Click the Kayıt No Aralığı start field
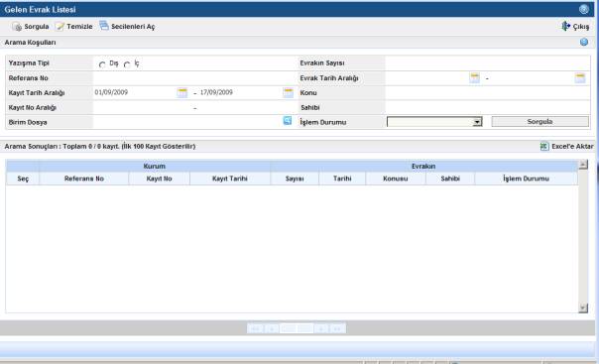Image resolution: width=599 pixels, height=364 pixels. click(142, 108)
